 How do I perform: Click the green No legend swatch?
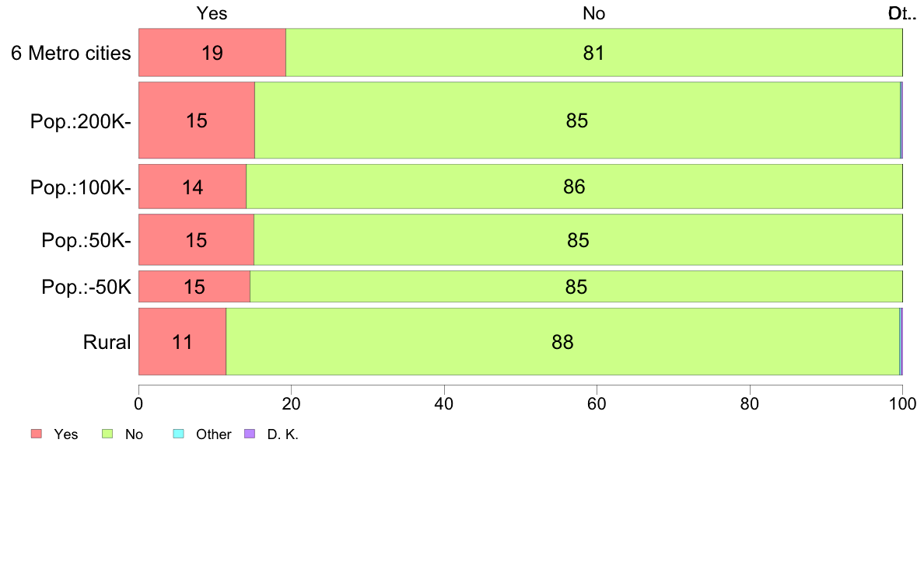point(107,434)
